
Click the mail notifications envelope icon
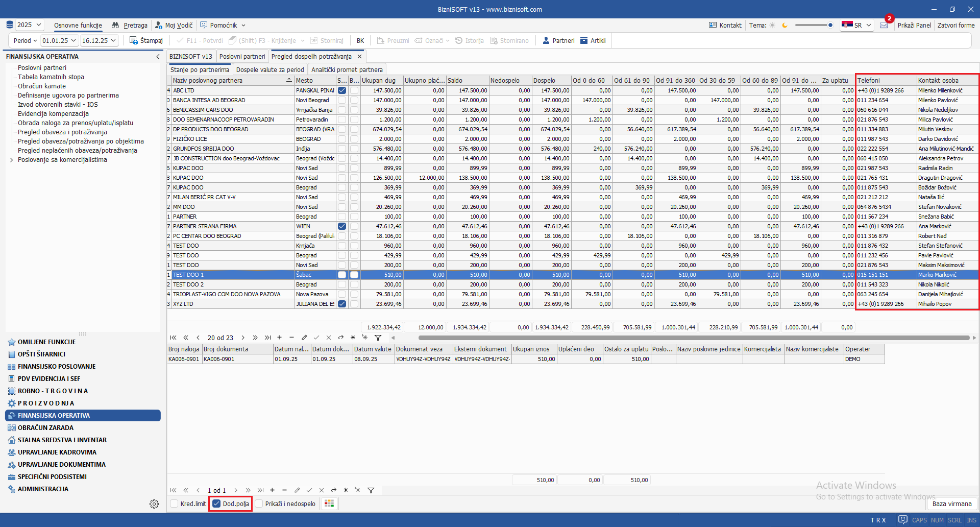(884, 25)
